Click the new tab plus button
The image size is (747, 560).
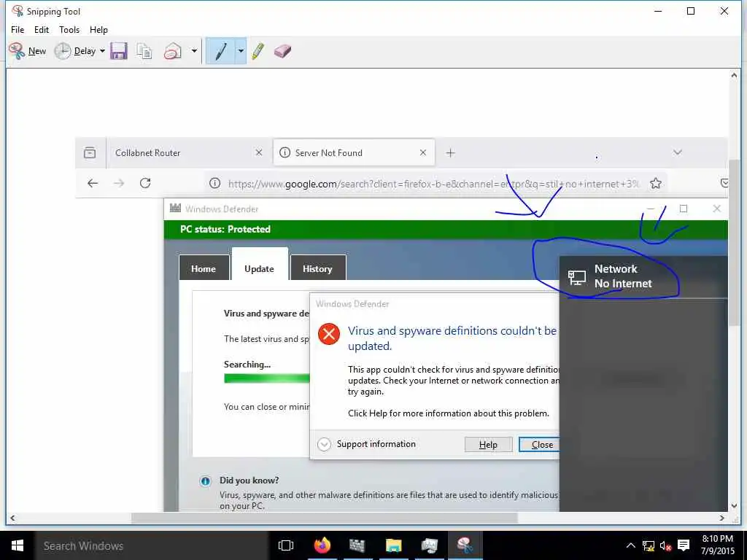click(450, 153)
